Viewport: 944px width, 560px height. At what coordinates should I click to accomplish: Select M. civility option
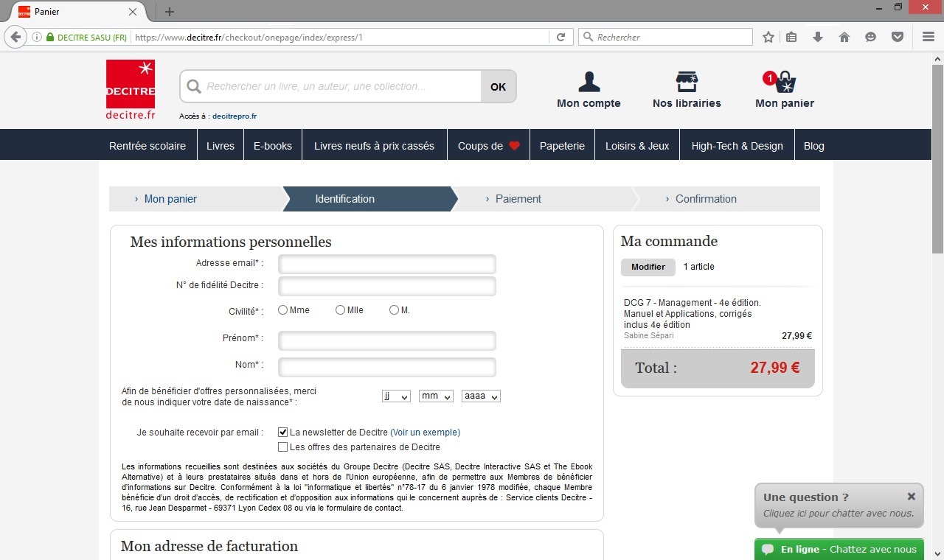(394, 310)
